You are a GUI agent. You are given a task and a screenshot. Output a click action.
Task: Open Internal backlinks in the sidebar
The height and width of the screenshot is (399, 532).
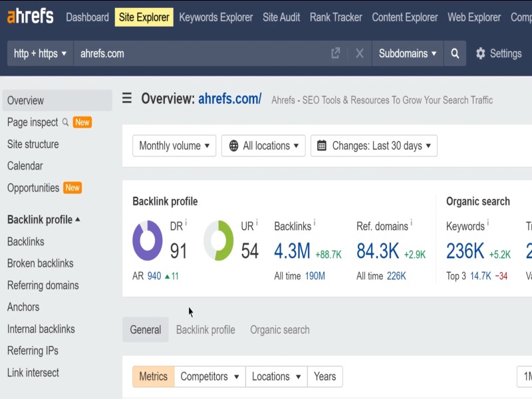click(41, 329)
